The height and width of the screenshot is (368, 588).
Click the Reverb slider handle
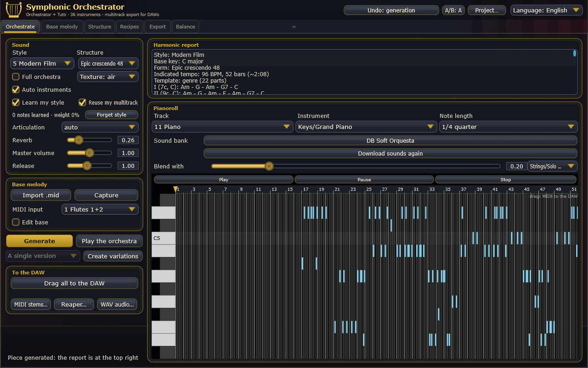coord(79,140)
